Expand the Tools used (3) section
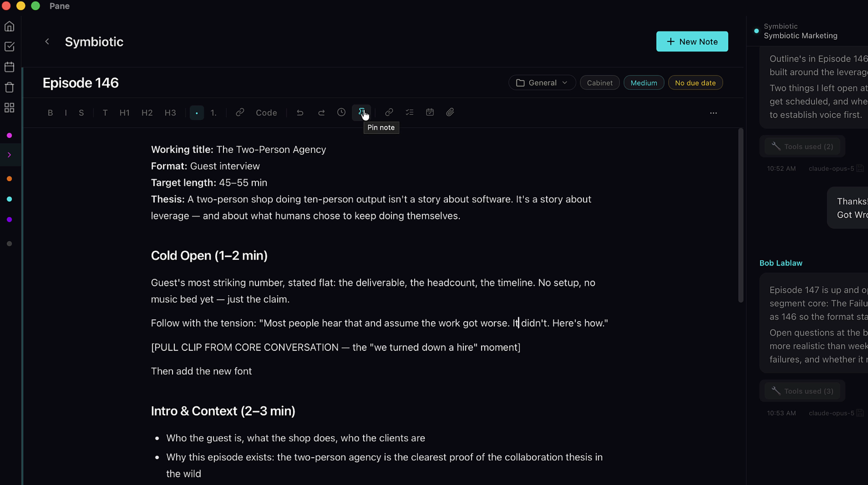 click(802, 391)
